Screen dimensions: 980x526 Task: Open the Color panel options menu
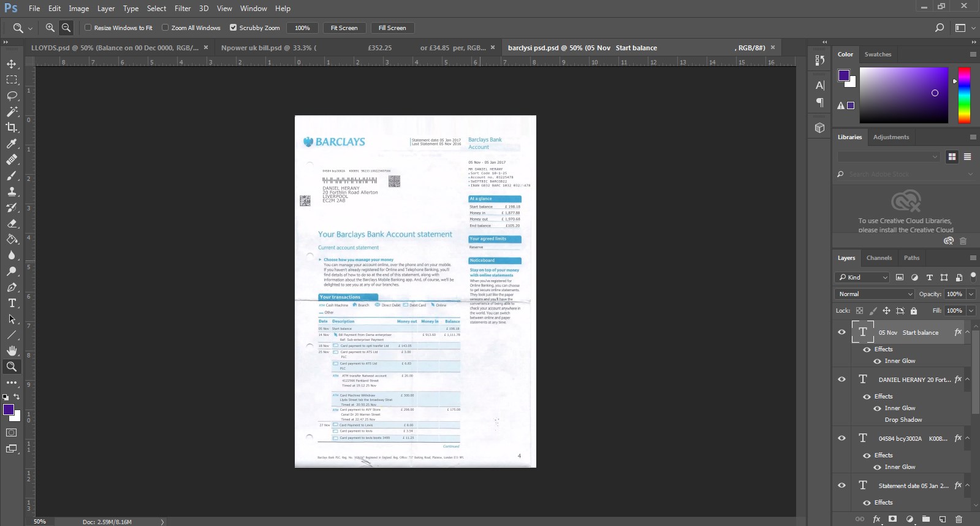point(973,55)
